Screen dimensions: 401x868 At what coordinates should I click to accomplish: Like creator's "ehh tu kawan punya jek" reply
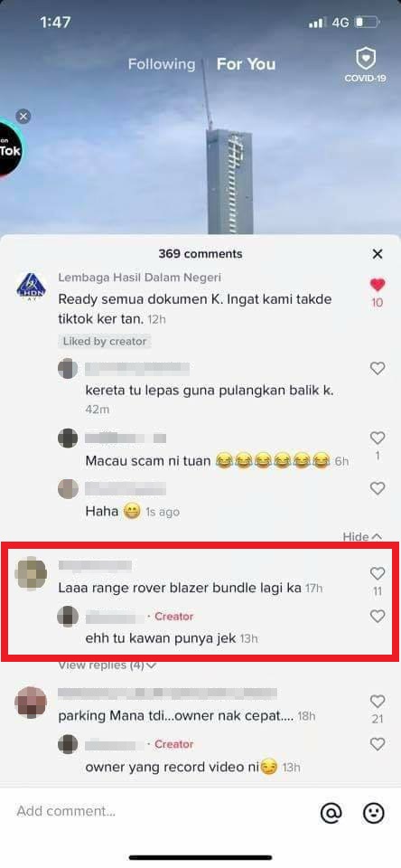tap(378, 616)
